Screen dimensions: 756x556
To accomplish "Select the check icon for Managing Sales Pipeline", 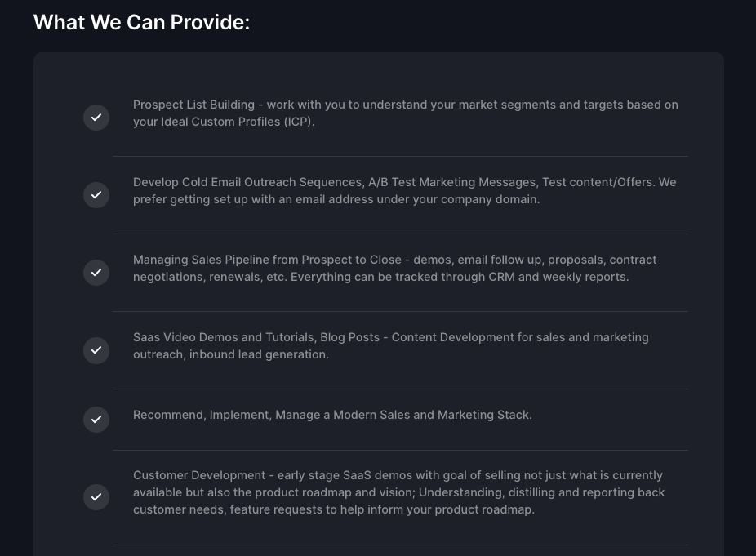I will [x=96, y=273].
